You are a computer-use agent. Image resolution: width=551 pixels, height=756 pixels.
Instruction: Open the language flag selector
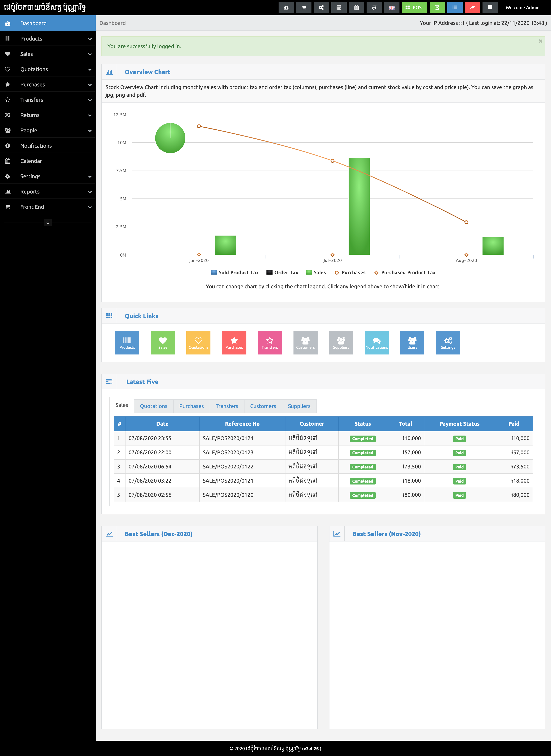click(x=392, y=8)
